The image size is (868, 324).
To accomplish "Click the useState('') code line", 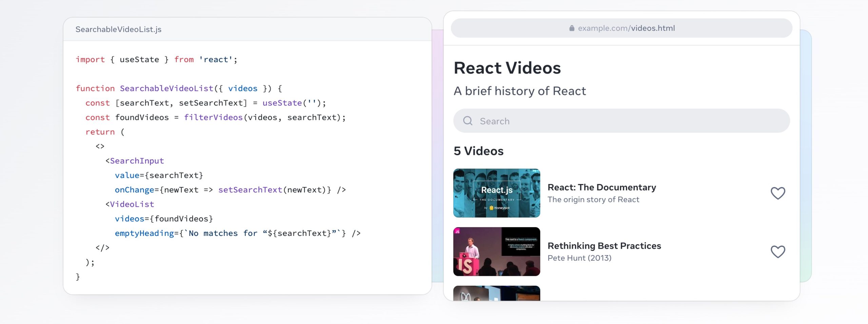I will (205, 103).
